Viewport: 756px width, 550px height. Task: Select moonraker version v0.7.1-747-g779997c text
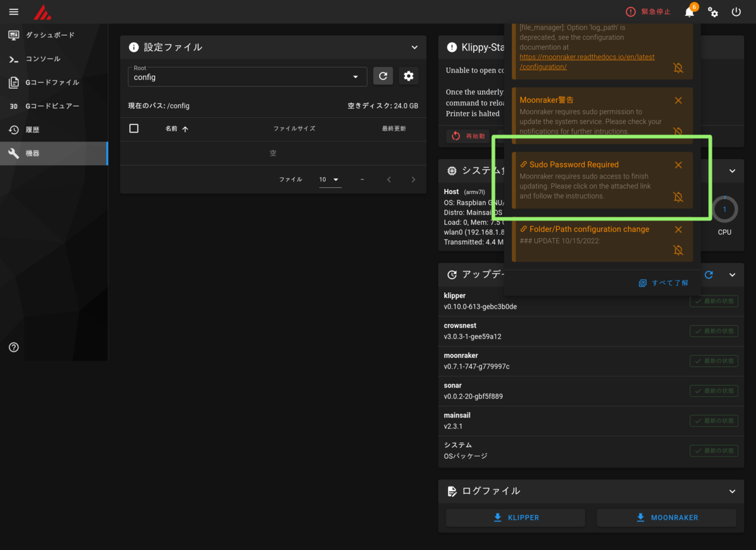476,367
